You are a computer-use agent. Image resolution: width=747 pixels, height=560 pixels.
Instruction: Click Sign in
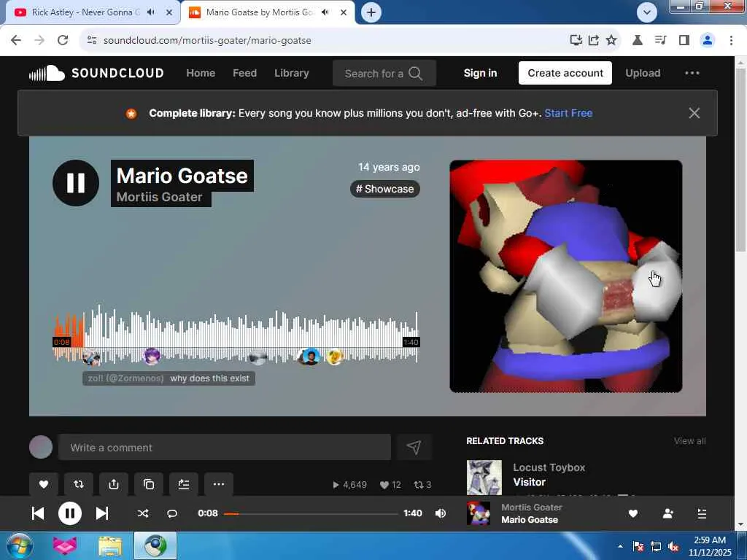(x=480, y=74)
